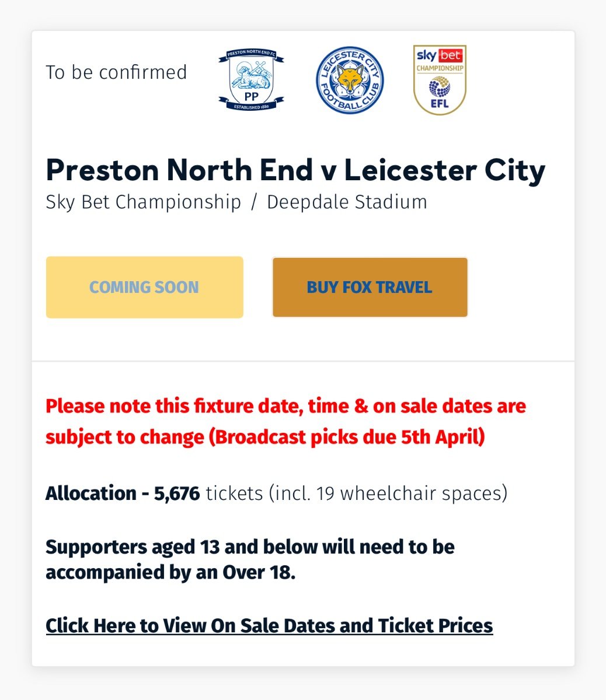The image size is (606, 700).
Task: Click the 'Sky Bet Championship' competition subtitle
Action: pos(143,202)
